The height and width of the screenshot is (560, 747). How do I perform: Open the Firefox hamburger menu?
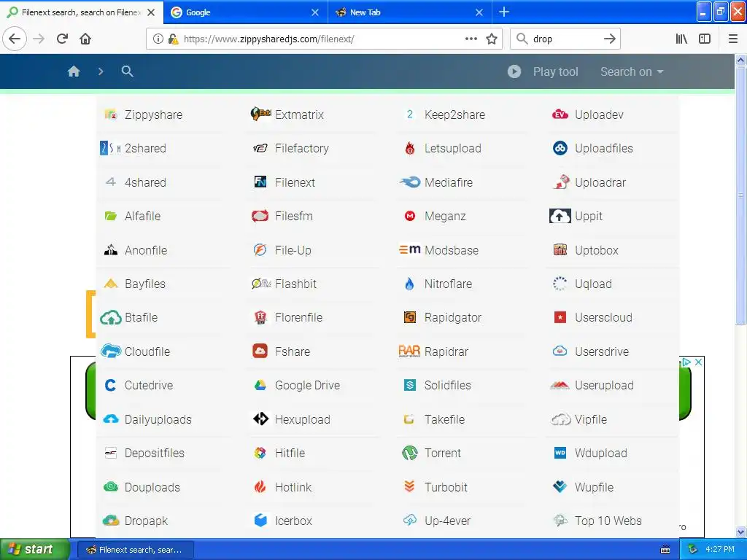(x=733, y=39)
